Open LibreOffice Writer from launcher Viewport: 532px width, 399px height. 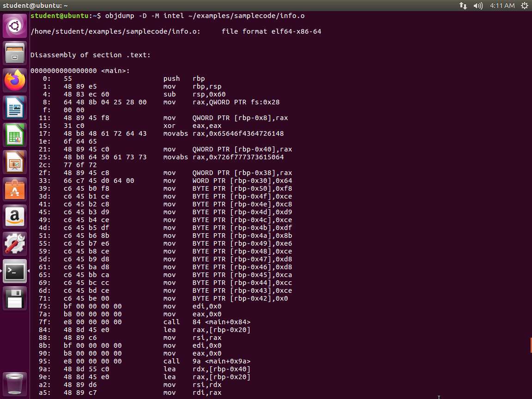tap(15, 108)
